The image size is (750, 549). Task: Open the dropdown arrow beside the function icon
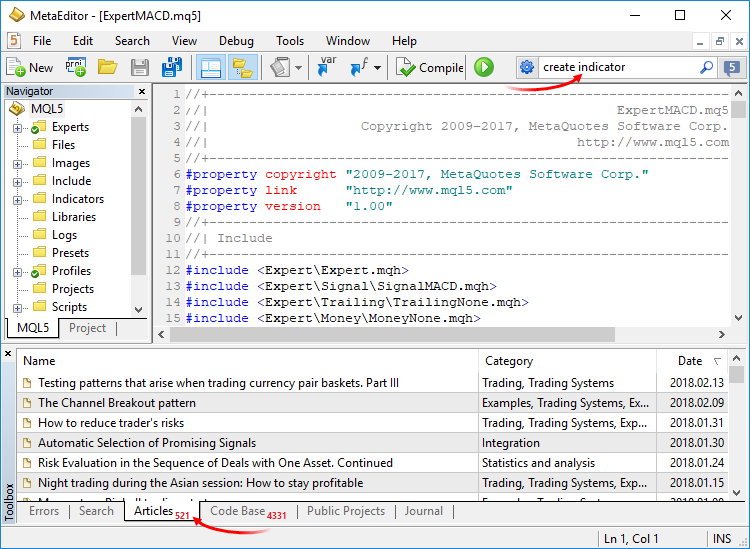(377, 67)
